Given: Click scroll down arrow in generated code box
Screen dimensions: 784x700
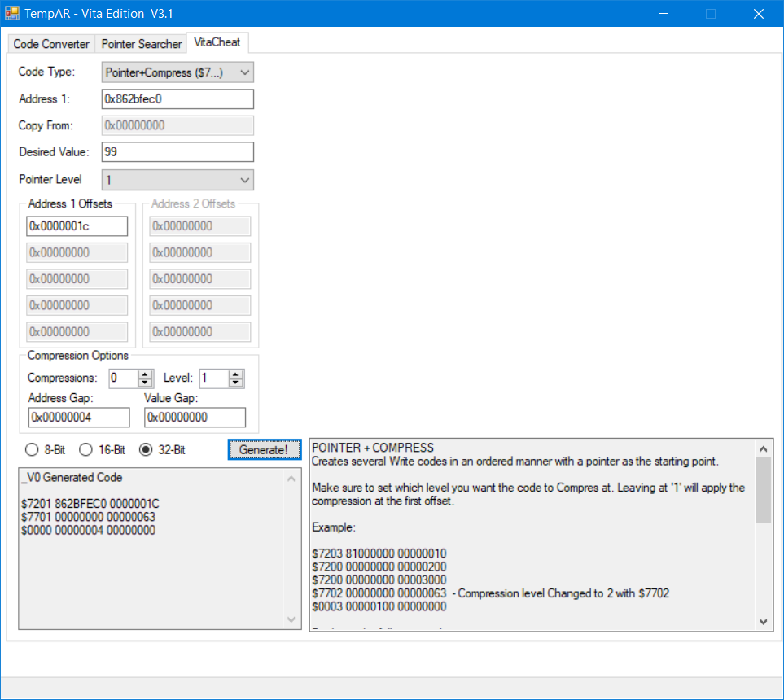Looking at the screenshot, I should point(291,620).
